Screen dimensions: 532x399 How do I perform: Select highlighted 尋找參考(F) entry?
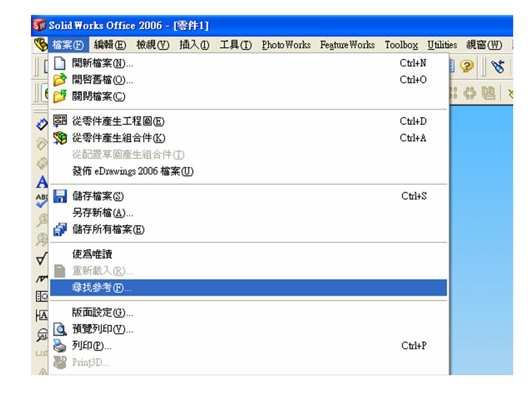[248, 288]
